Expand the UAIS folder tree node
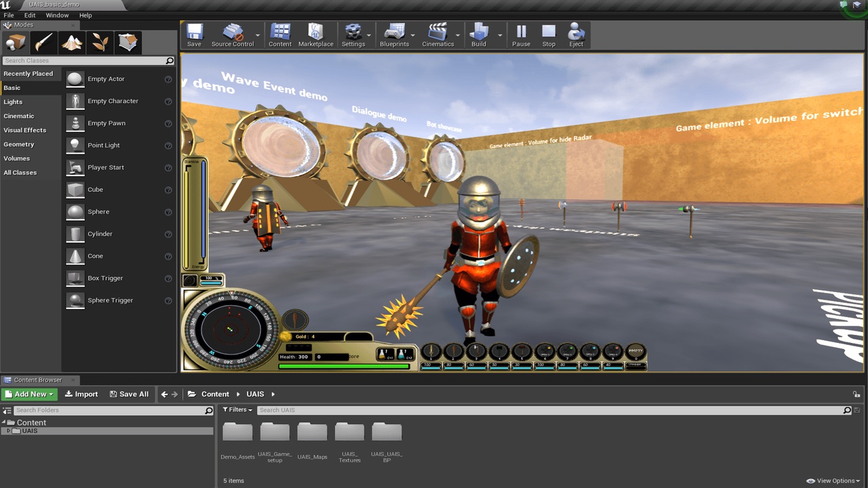 (8, 431)
